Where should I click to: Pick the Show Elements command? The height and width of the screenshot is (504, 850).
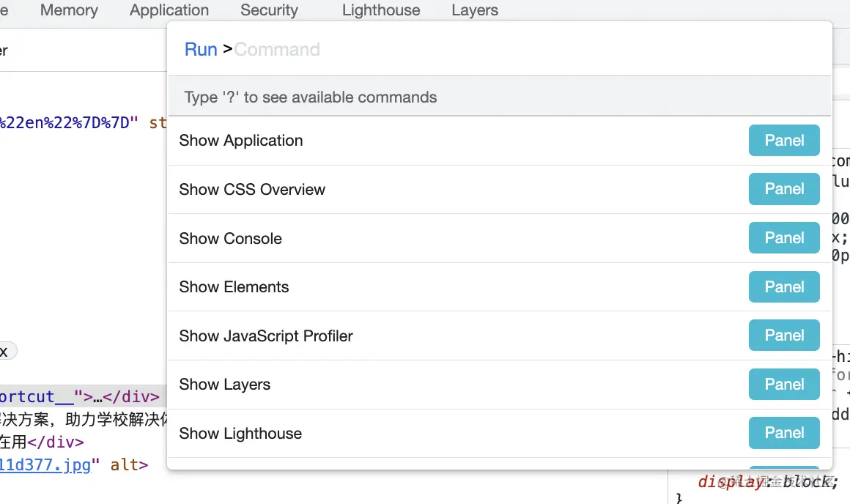pos(234,287)
